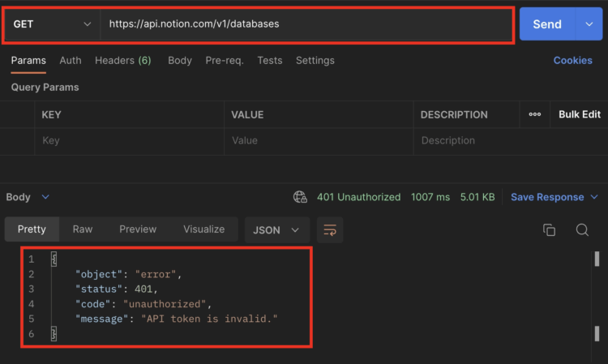Search the response with magnifier icon

582,230
